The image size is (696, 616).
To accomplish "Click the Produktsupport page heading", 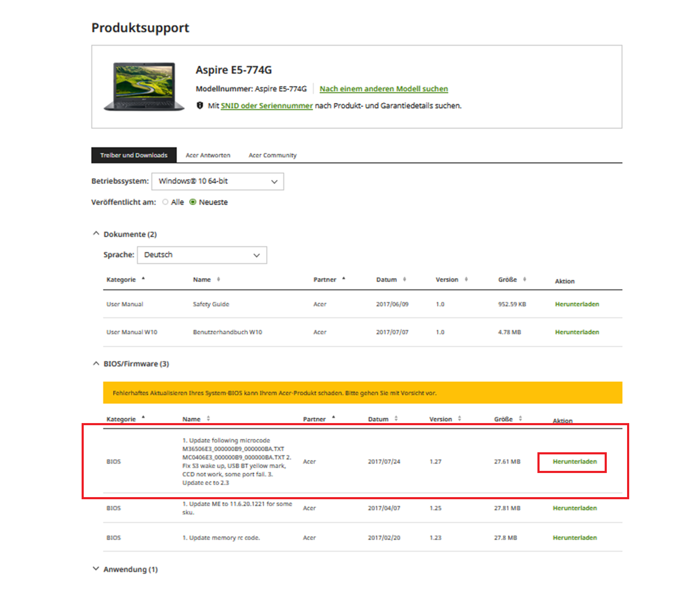I will pos(140,27).
